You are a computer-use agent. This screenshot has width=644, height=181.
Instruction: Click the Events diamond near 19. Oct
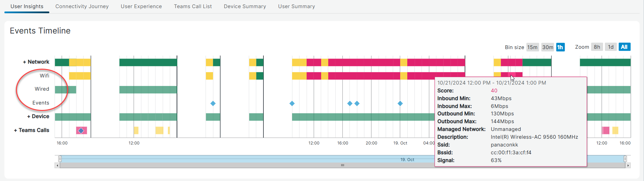click(400, 104)
